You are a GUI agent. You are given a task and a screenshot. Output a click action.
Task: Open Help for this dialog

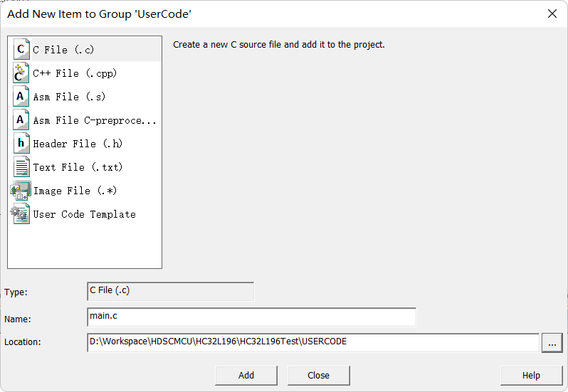coord(532,376)
